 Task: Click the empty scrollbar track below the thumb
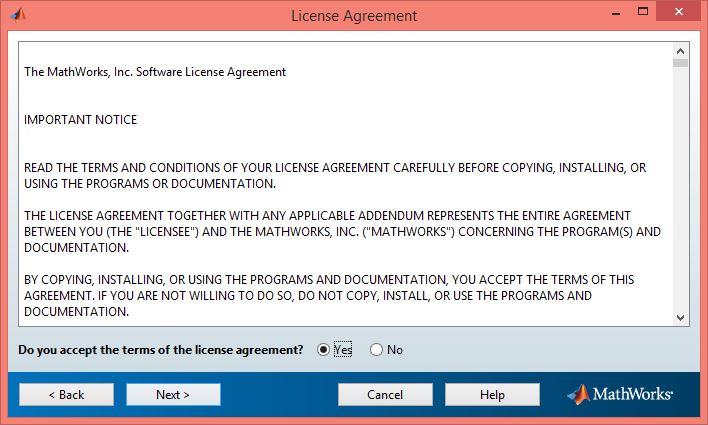coord(680,189)
